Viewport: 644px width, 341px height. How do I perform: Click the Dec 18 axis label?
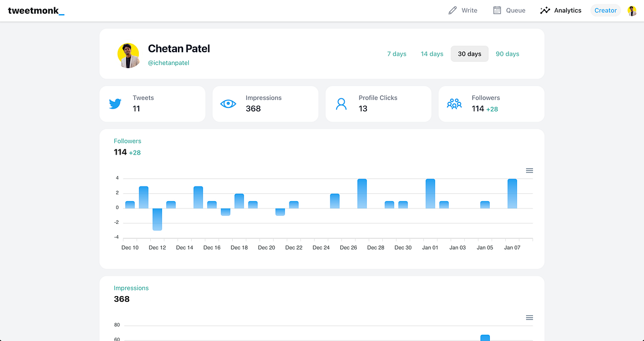[239, 247]
